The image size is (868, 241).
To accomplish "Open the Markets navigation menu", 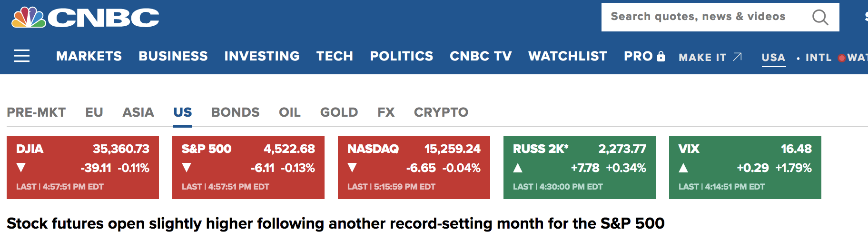I will [x=89, y=56].
